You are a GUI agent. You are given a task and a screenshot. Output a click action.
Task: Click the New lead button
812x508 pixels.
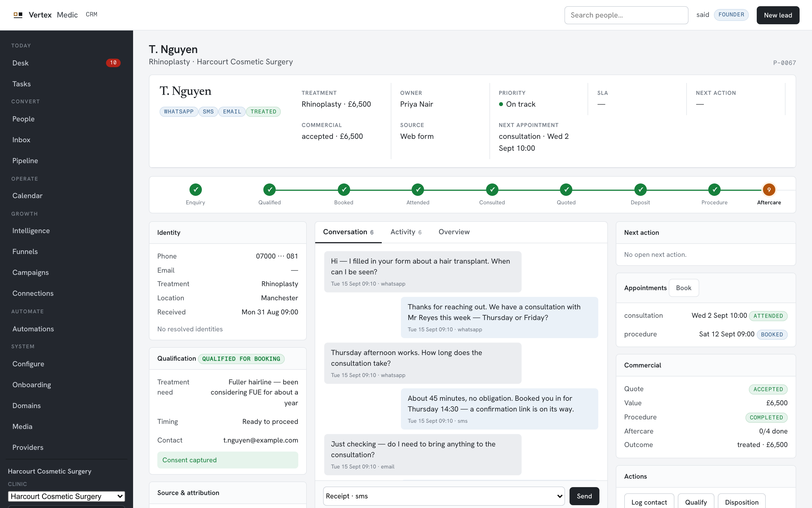pyautogui.click(x=778, y=15)
